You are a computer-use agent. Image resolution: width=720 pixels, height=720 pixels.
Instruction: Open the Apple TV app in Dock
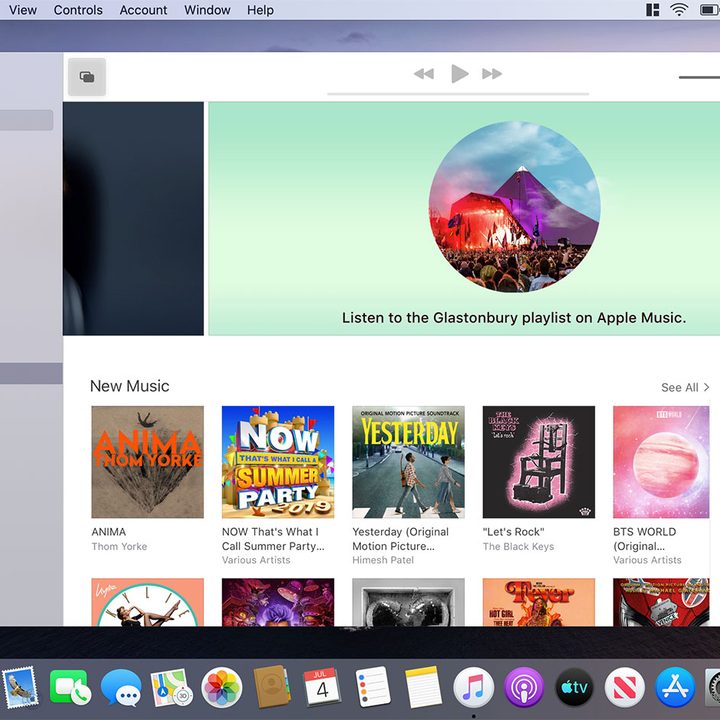click(x=574, y=687)
